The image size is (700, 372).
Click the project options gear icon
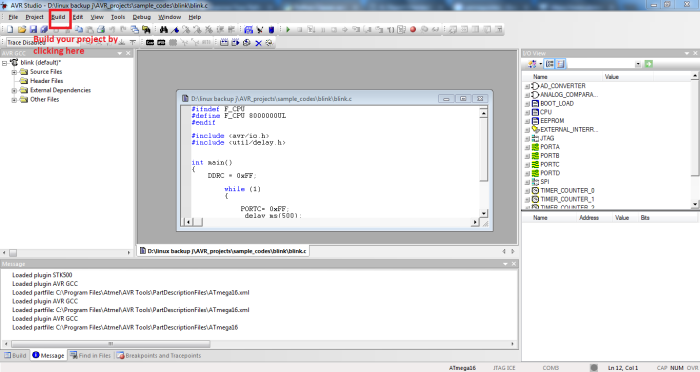[270, 42]
